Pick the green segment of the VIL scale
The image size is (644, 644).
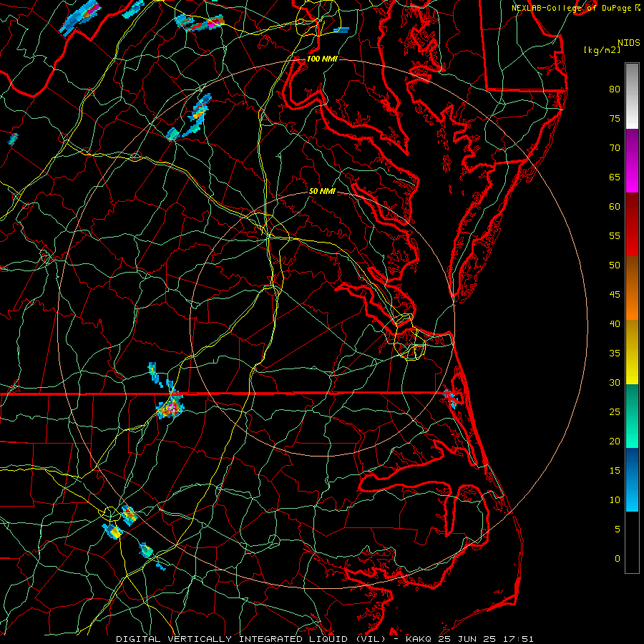pos(632,416)
